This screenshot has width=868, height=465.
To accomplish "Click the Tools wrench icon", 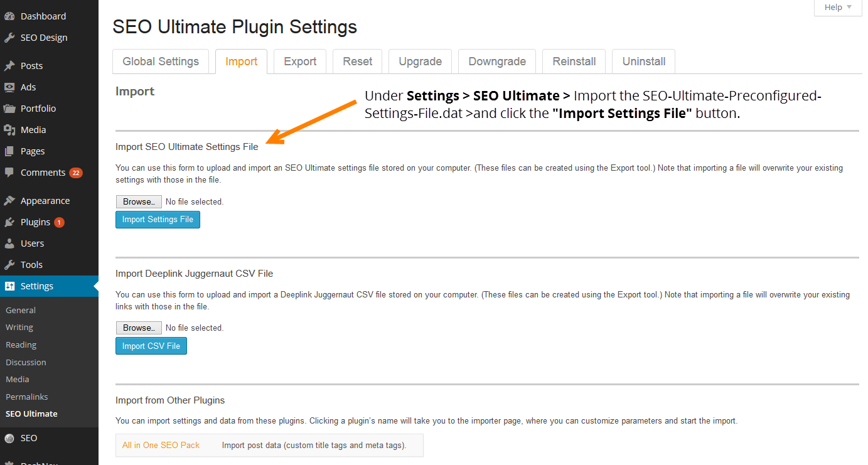I will coord(9,265).
